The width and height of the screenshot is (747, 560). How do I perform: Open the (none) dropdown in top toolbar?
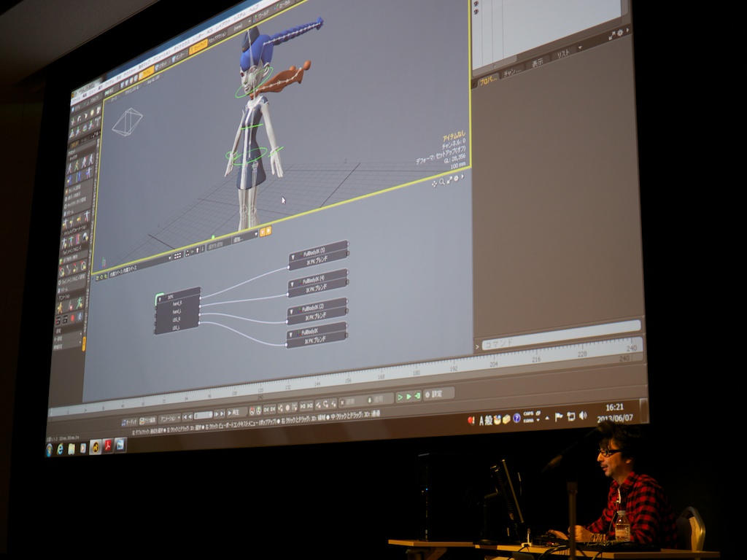coord(239,27)
